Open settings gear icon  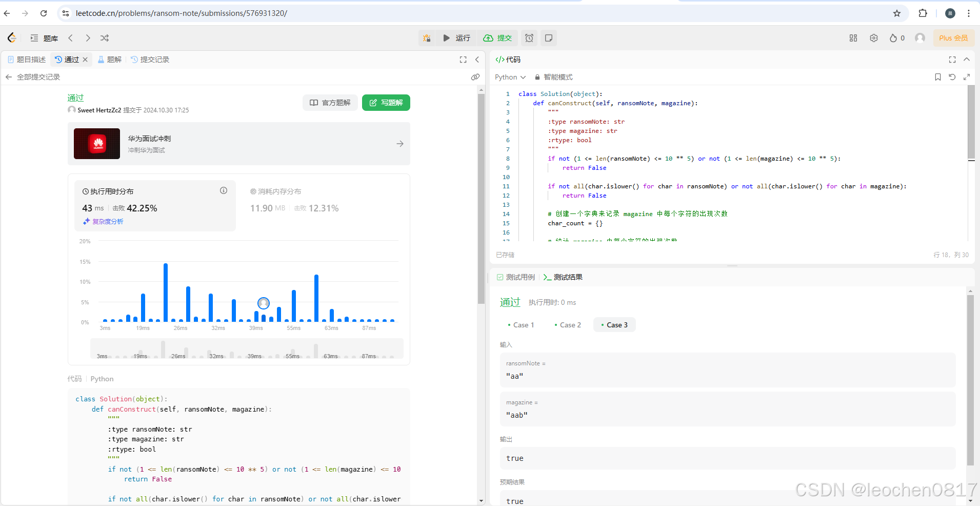[874, 38]
